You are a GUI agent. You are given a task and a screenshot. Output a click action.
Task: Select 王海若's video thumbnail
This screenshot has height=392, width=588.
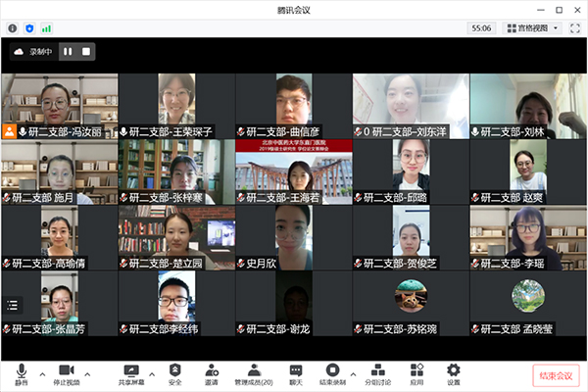[293, 171]
